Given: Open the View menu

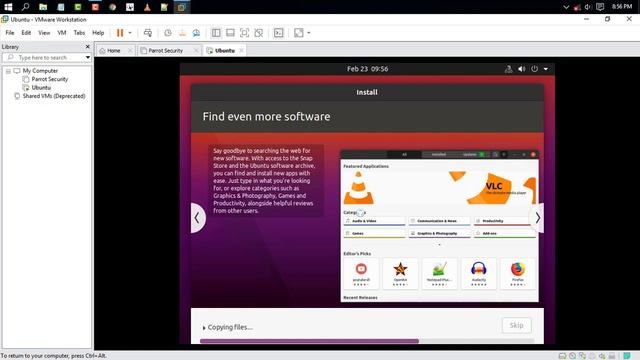Looking at the screenshot, I should [x=44, y=33].
